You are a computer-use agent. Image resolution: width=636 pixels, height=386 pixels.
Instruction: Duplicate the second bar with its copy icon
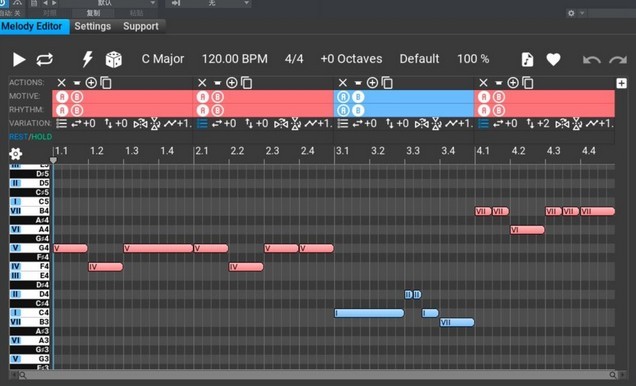click(246, 83)
